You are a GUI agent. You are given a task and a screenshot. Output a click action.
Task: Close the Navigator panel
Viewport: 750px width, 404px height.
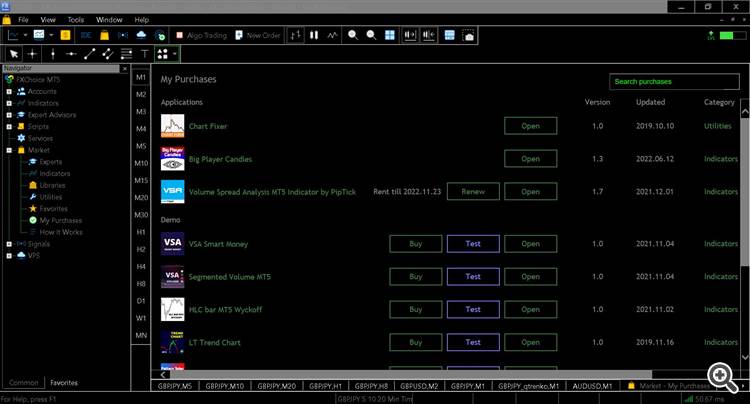click(x=125, y=69)
